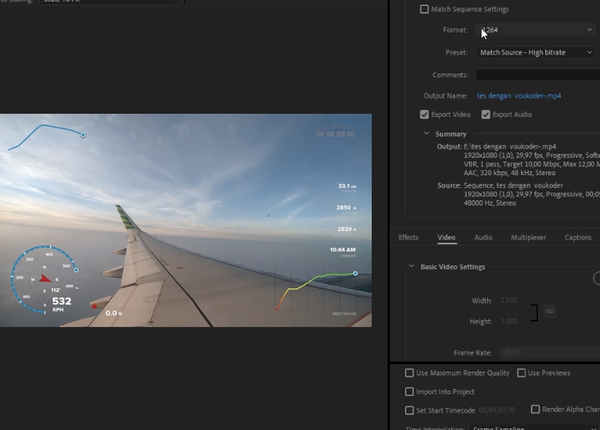Uncheck the Export Audio checkbox

tap(486, 115)
